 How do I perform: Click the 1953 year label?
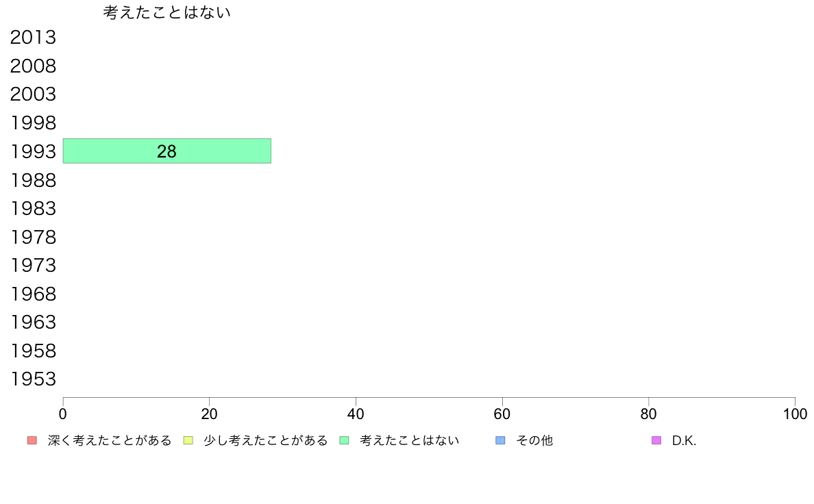[33, 379]
